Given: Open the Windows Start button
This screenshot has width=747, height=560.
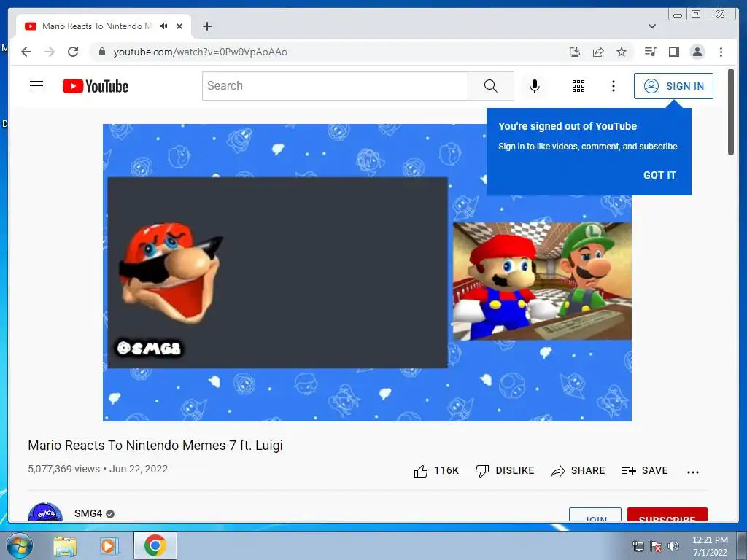Looking at the screenshot, I should [20, 545].
